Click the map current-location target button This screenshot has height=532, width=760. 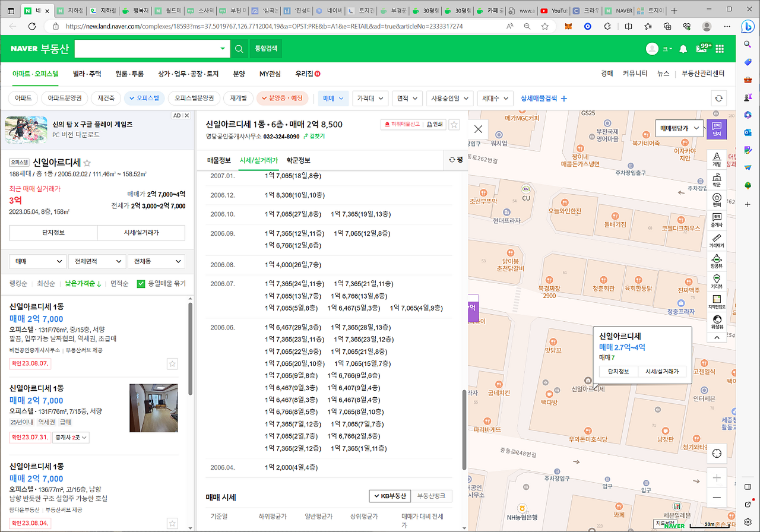pos(717,454)
